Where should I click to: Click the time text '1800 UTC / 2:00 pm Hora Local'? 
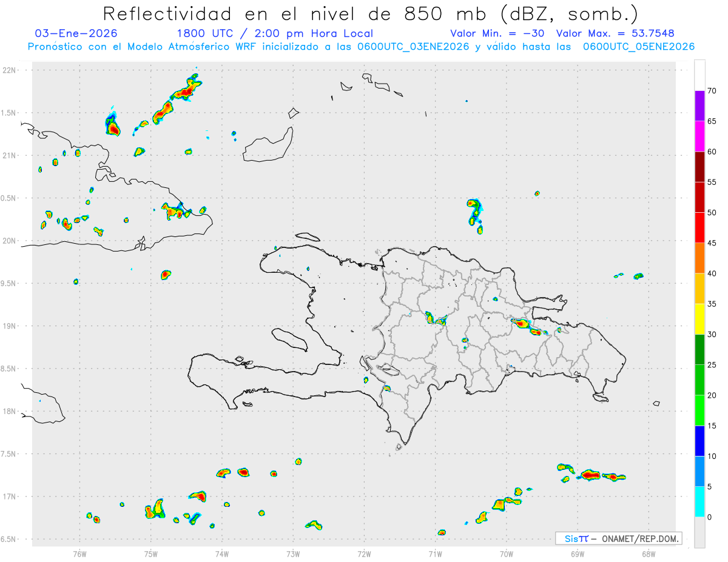point(275,33)
